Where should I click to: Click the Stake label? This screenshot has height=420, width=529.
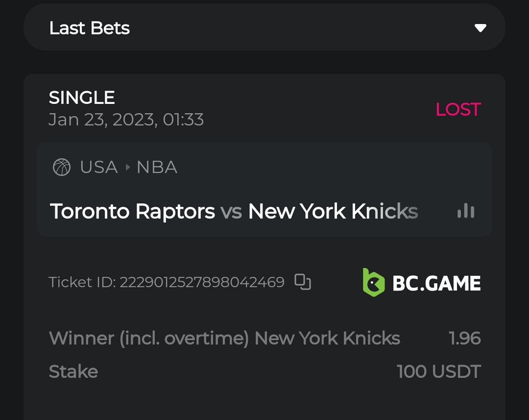pos(73,371)
